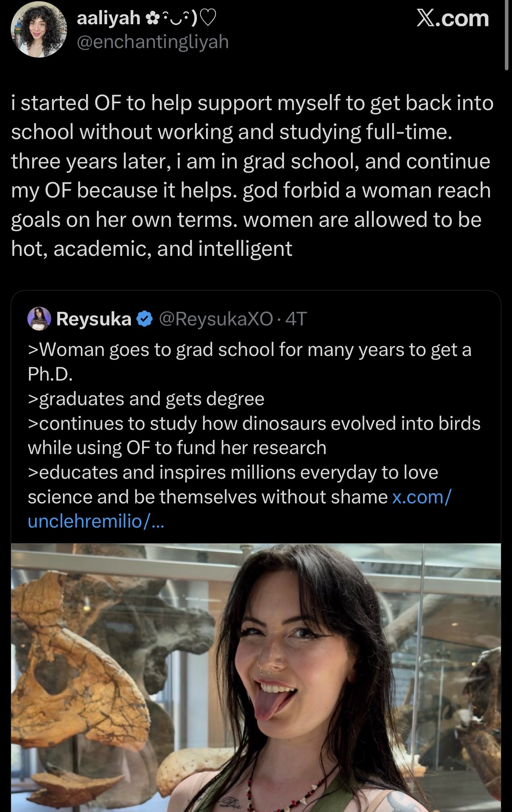Viewport: 512px width, 812px height.
Task: Click the X.com logo watermark
Action: coord(452,19)
